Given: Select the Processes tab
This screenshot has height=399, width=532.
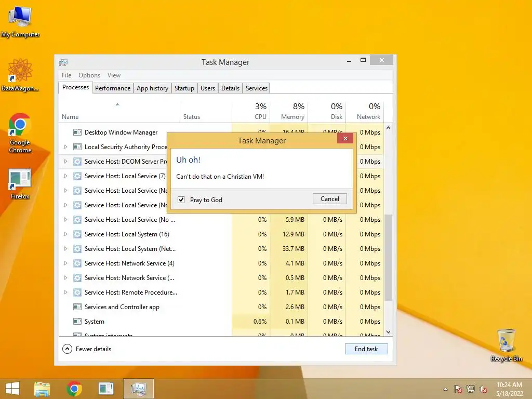Looking at the screenshot, I should click(x=75, y=87).
